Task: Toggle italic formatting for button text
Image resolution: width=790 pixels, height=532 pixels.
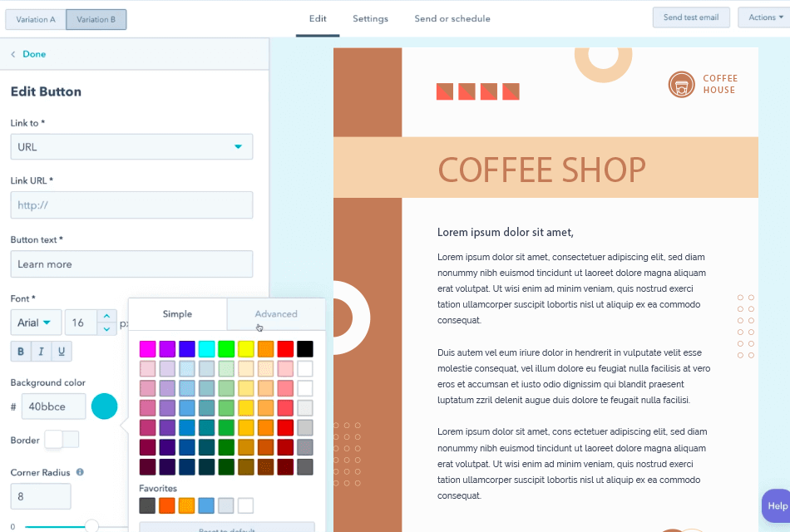Action: pos(42,351)
